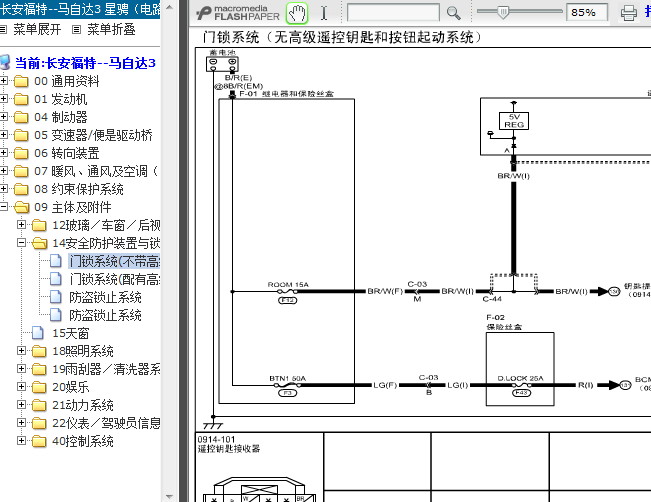The width and height of the screenshot is (651, 502).
Task: Click the open 09 主体及附件 folder icon
Action: click(x=22, y=207)
